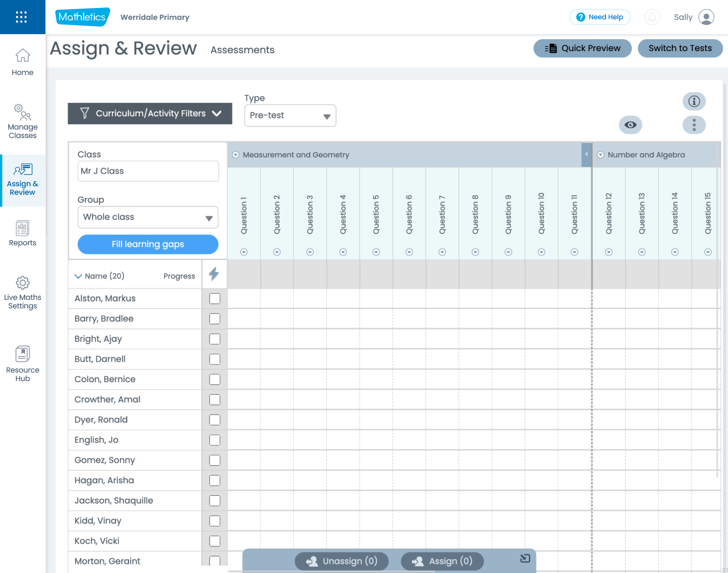Click the Class field Mr J Class
This screenshot has height=573, width=728.
click(x=148, y=171)
